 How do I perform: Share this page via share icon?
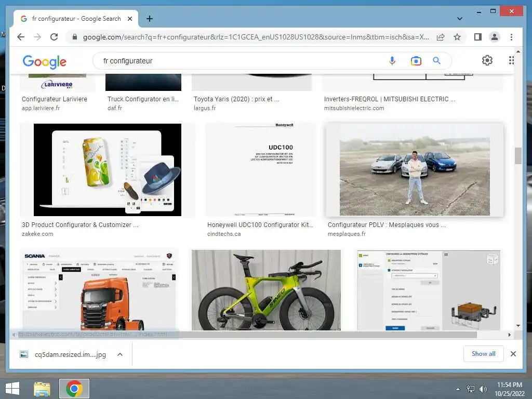click(x=441, y=37)
